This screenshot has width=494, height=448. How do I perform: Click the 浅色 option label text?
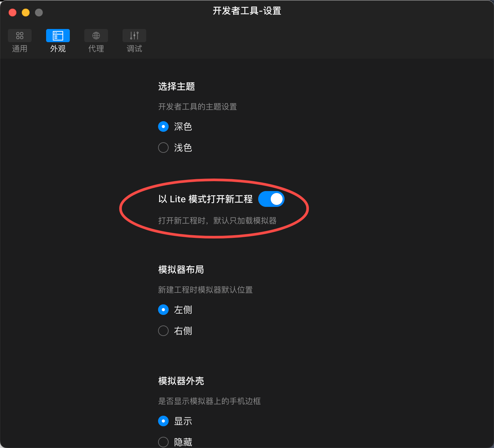183,148
